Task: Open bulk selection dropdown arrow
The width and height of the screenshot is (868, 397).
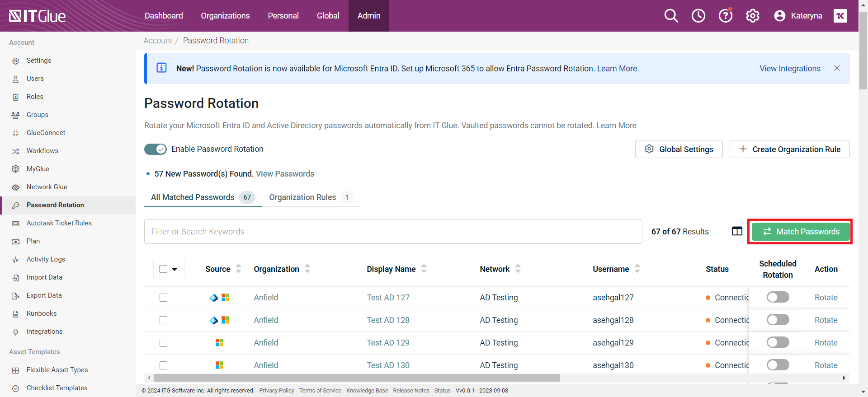Action: pyautogui.click(x=175, y=269)
